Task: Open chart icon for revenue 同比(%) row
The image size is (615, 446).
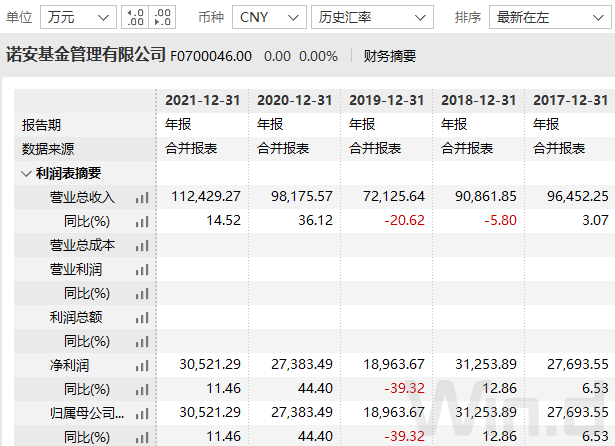Action: pyautogui.click(x=142, y=222)
